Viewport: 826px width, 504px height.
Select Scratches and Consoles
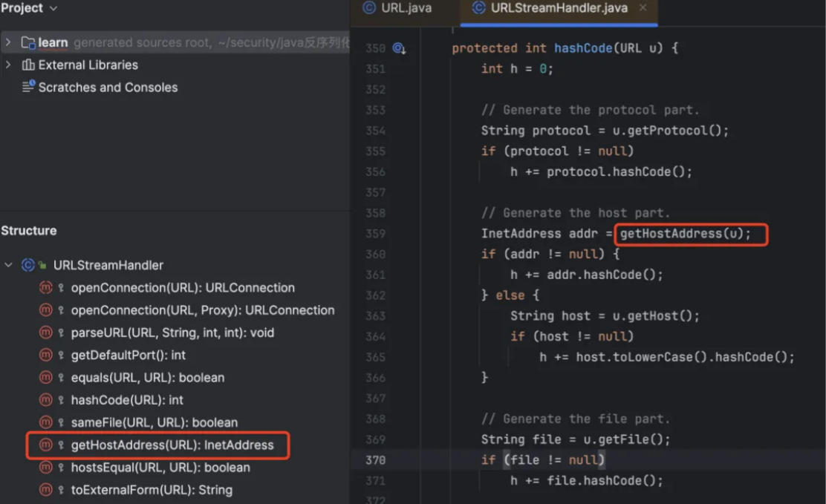[x=108, y=88]
